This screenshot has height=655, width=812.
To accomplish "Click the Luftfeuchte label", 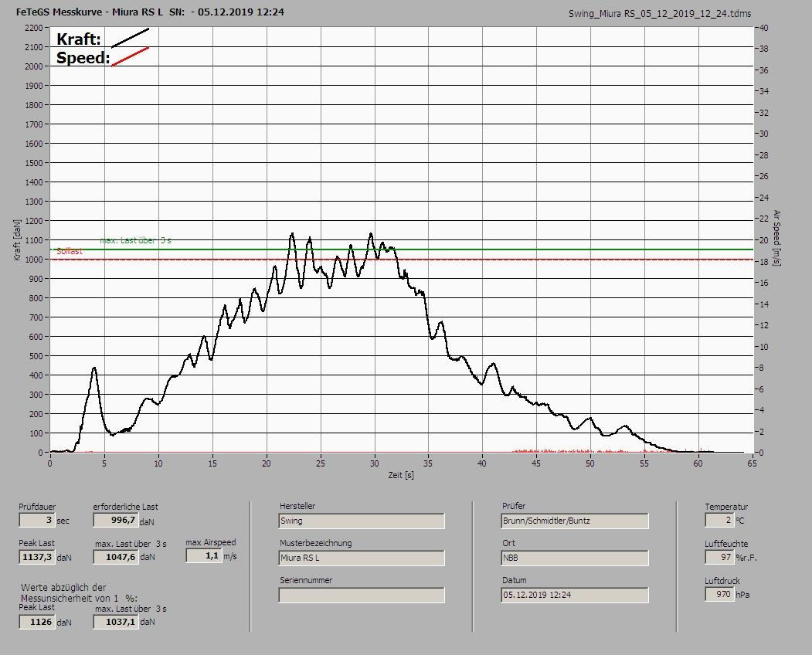I will 726,544.
